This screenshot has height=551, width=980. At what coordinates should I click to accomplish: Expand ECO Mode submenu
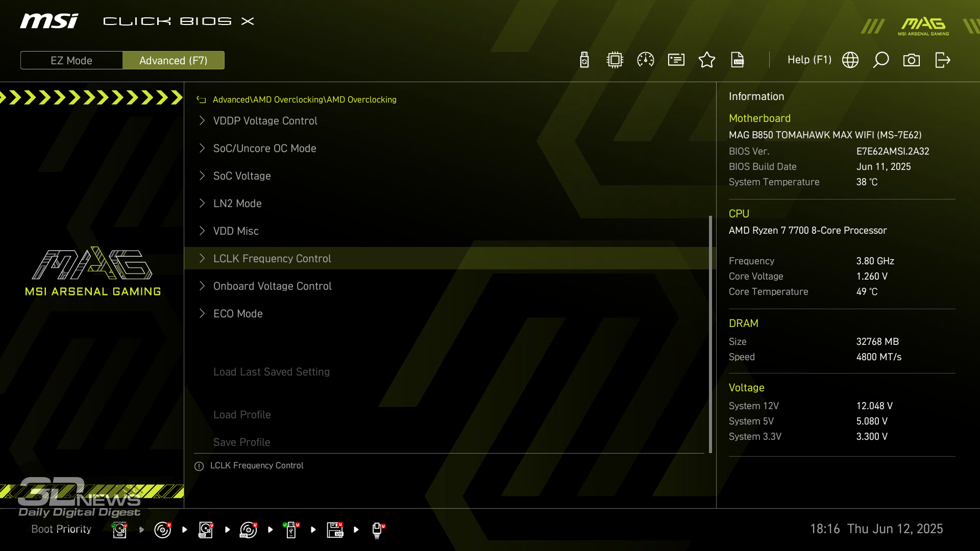point(449,314)
